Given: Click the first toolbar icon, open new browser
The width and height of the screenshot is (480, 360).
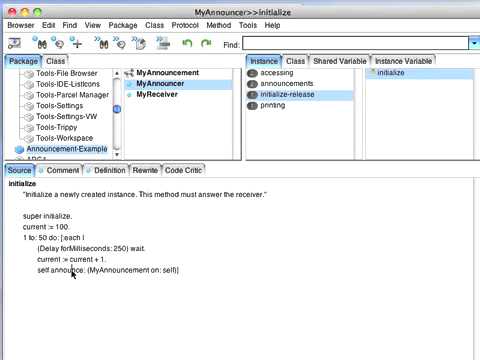Looking at the screenshot, I should [14, 43].
